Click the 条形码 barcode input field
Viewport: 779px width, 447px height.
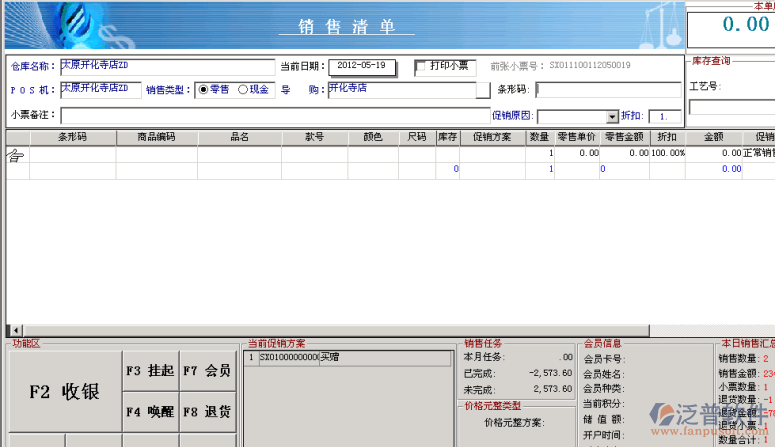click(608, 89)
